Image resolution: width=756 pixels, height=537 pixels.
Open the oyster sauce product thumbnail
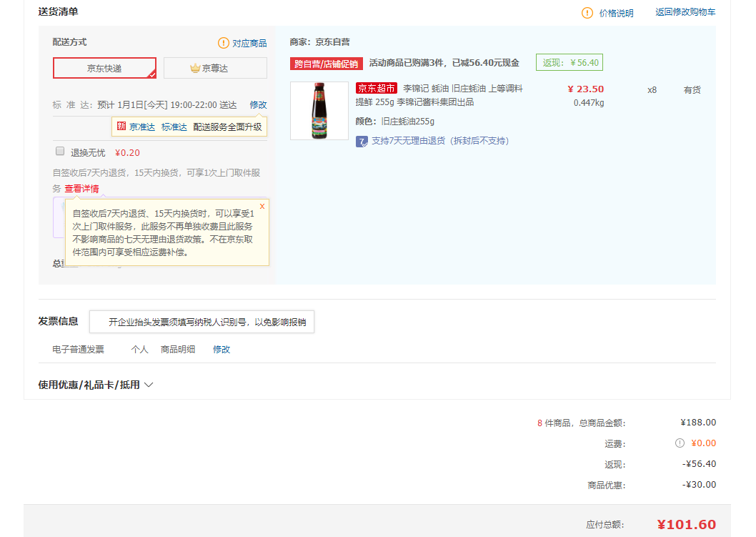click(x=319, y=111)
